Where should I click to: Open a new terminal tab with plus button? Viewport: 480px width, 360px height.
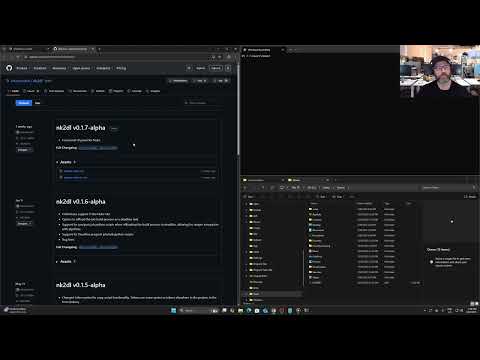coord(290,50)
